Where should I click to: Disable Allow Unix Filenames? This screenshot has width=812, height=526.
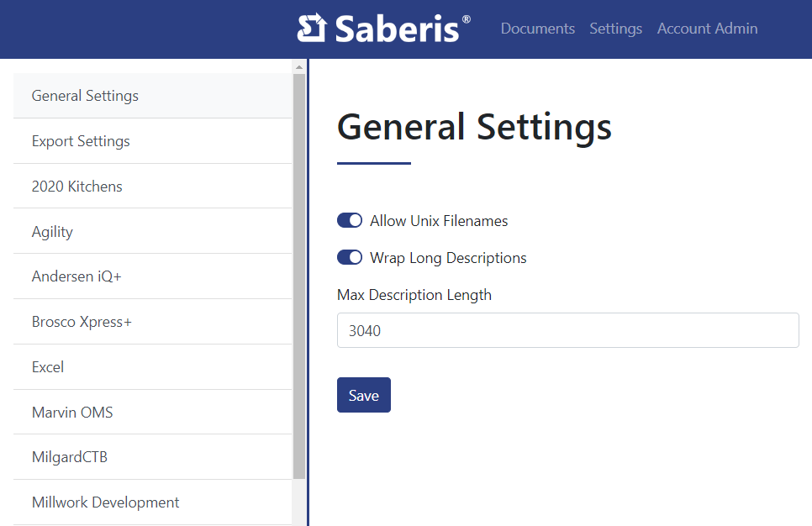(x=349, y=220)
